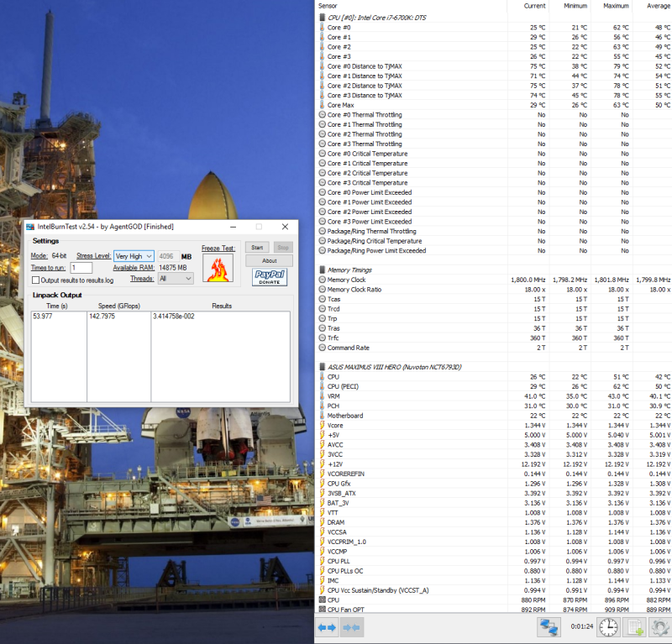Viewport: 672px width, 644px height.
Task: Click fan icon beside CPU RPM row
Action: (x=323, y=599)
